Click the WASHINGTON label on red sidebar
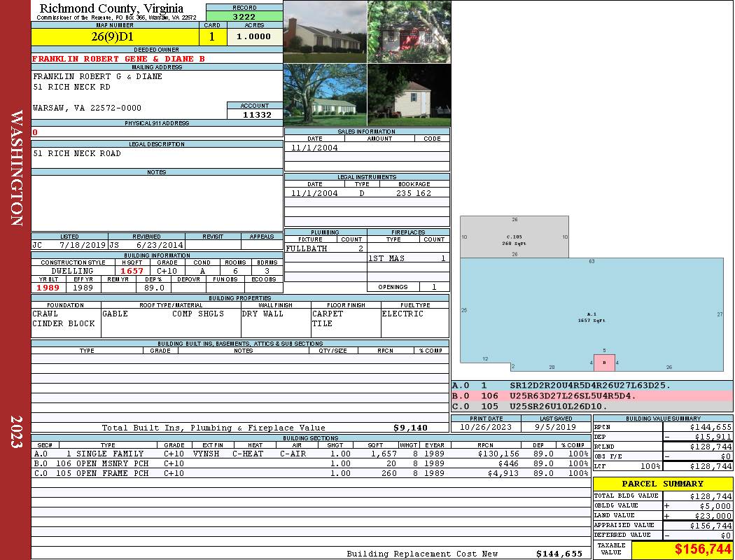The image size is (735, 560). point(16,168)
